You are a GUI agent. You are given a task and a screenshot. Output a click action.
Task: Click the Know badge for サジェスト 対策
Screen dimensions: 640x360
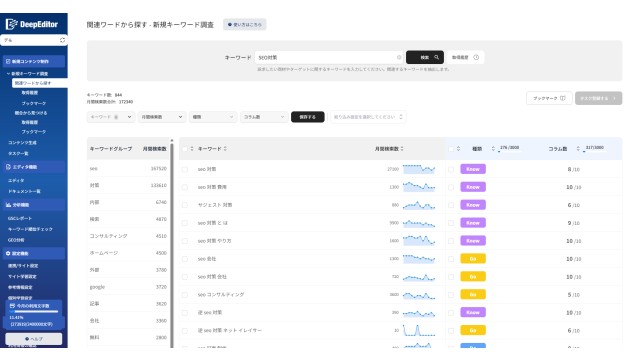(473, 205)
